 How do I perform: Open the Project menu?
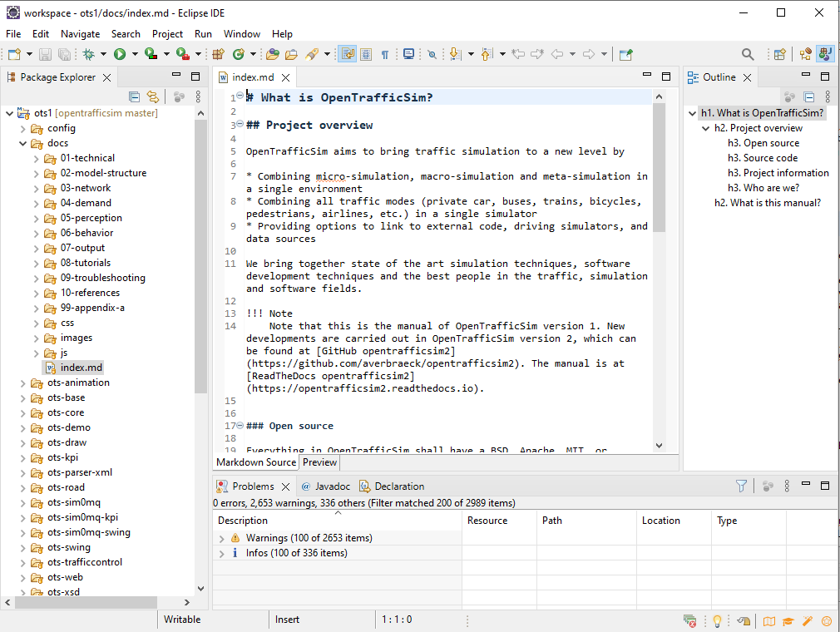point(168,34)
